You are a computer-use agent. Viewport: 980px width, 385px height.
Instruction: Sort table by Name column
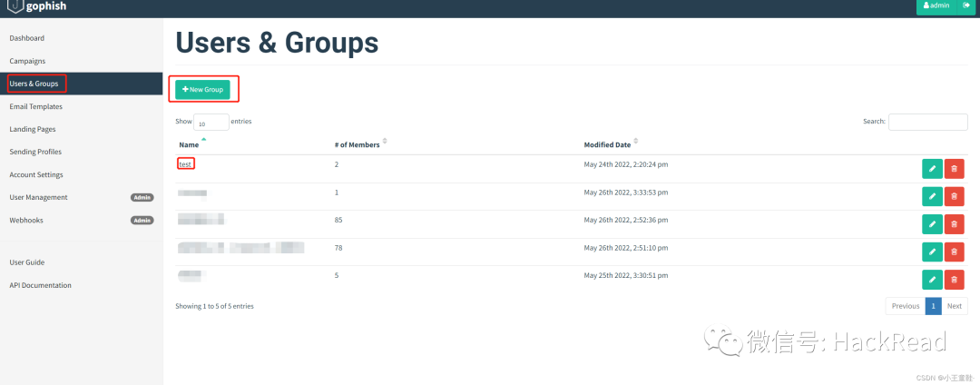tap(189, 144)
